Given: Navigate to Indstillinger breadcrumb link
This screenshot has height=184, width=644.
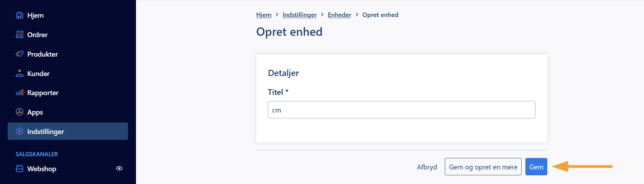Looking at the screenshot, I should pyautogui.click(x=299, y=15).
